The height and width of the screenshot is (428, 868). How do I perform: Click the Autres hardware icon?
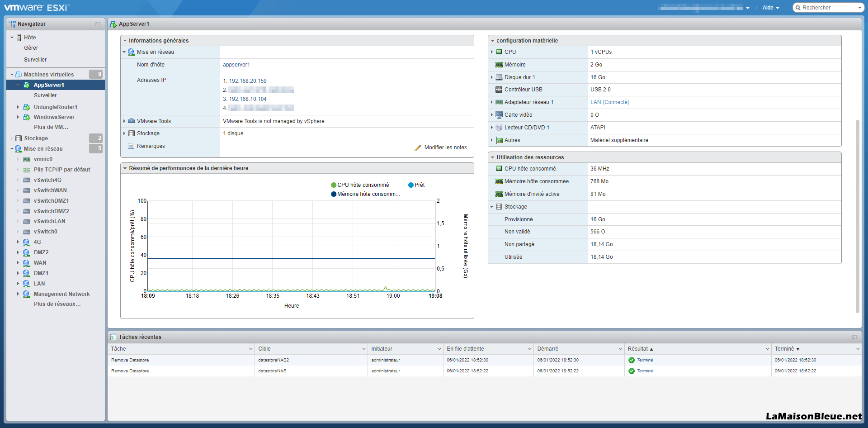[499, 140]
